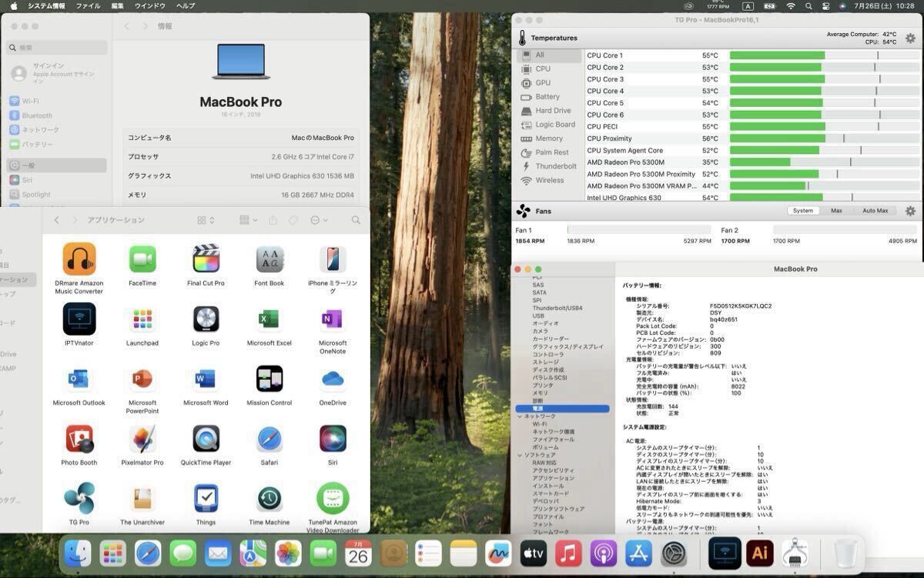This screenshot has height=578, width=924.
Task: Select All category in TG Pro sidebar
Action: [550, 55]
